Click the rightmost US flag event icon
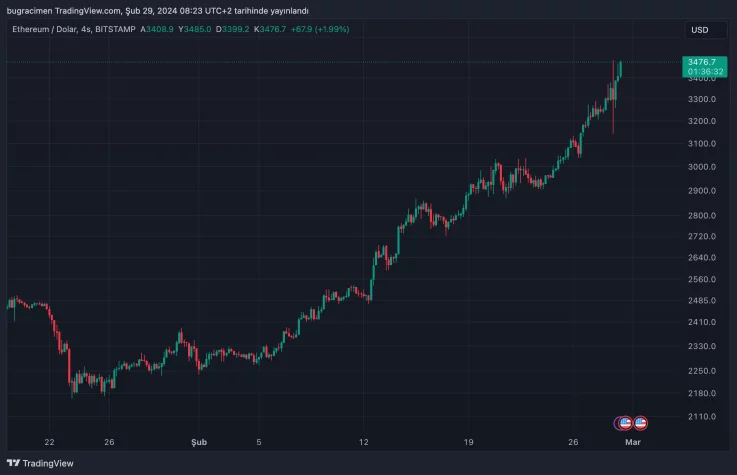Image resolution: width=737 pixels, height=475 pixels. pyautogui.click(x=640, y=423)
